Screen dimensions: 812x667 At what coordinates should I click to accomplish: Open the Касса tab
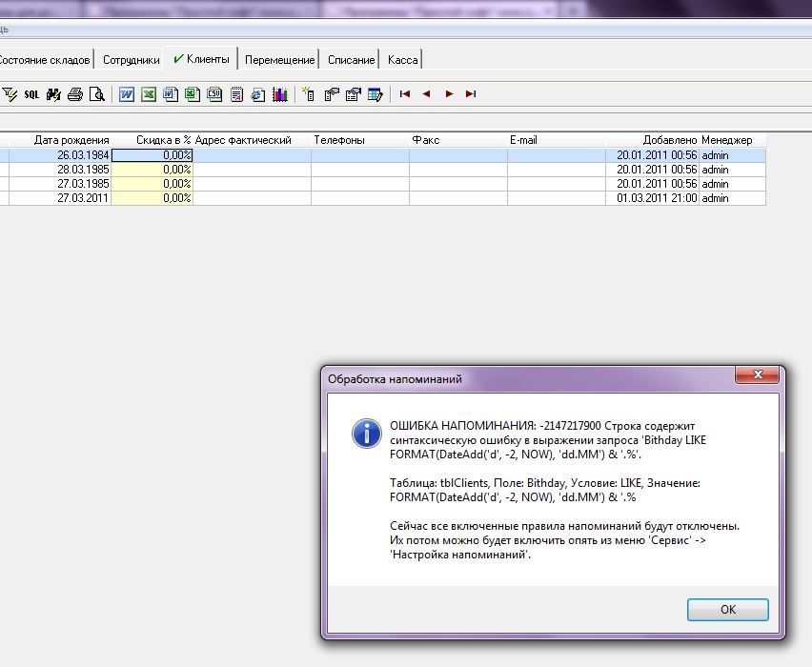coord(402,60)
